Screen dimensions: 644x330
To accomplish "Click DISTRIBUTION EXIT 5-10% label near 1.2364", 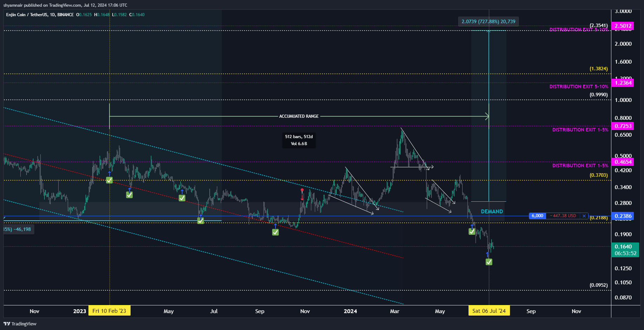I will tap(579, 86).
